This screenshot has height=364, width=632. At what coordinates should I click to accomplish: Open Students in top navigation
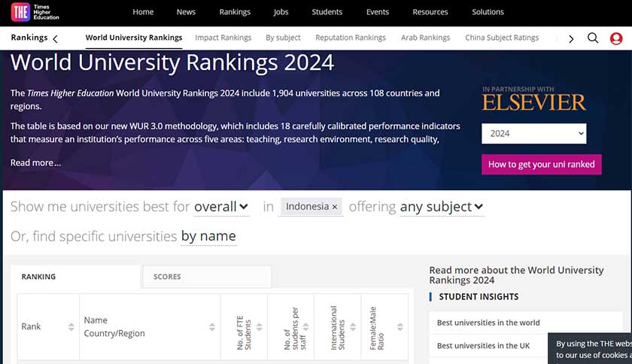click(x=327, y=12)
